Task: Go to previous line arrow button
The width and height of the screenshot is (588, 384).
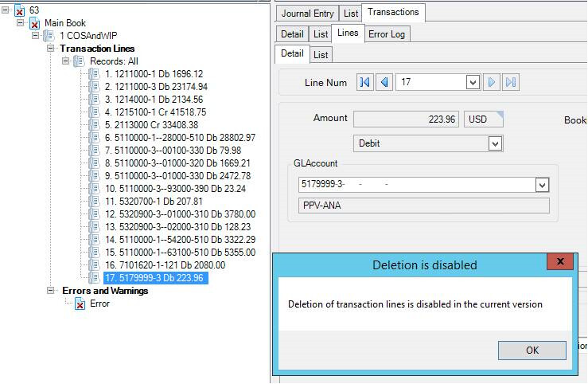Action: tap(384, 82)
